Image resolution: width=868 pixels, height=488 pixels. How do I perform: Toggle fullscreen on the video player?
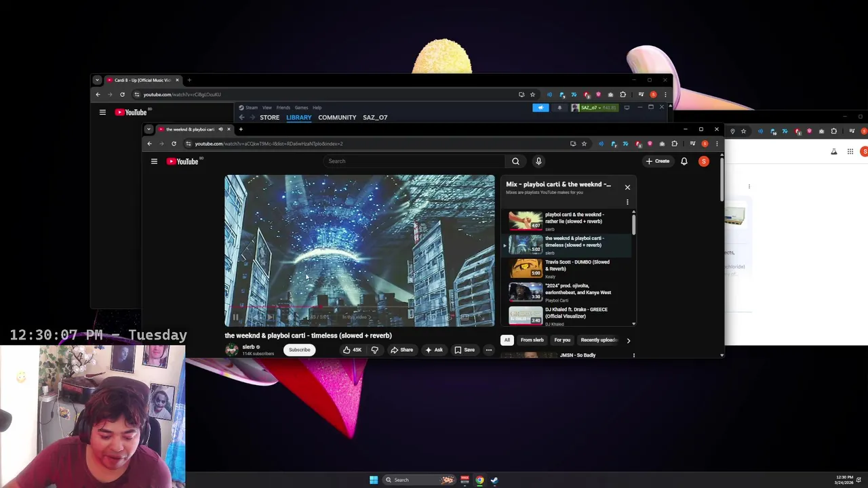pos(481,317)
